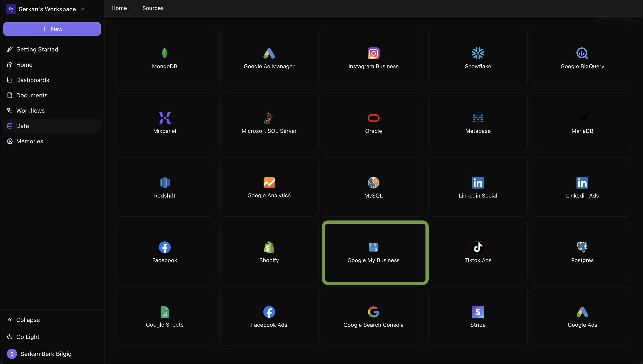
Task: Select the Linkedin Ads icon
Action: tap(582, 182)
